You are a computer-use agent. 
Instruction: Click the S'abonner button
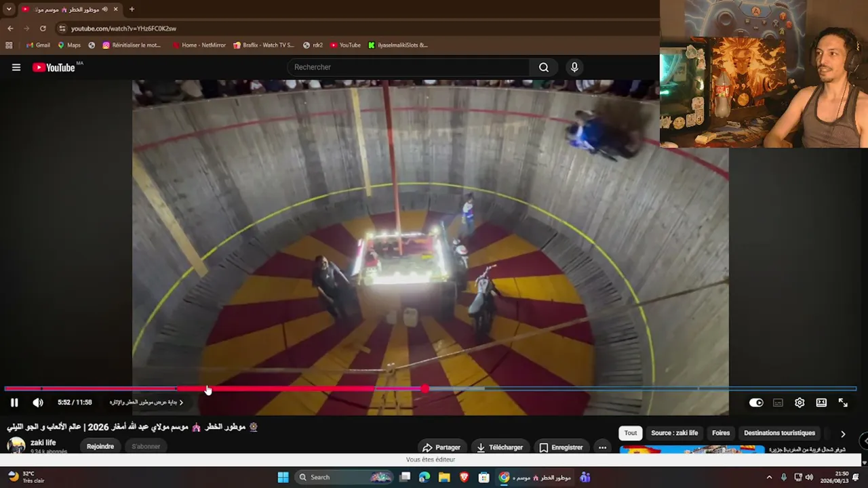[146, 447]
